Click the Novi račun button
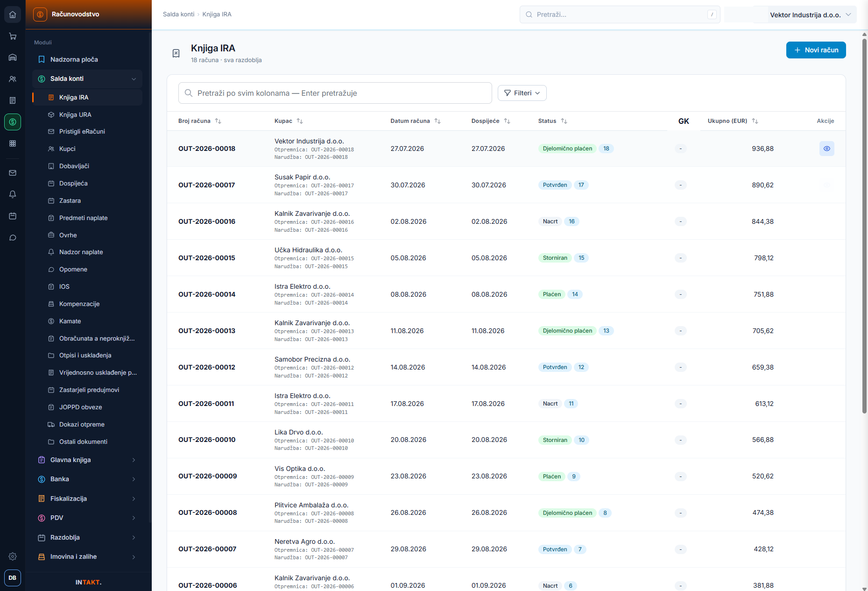 (x=816, y=50)
